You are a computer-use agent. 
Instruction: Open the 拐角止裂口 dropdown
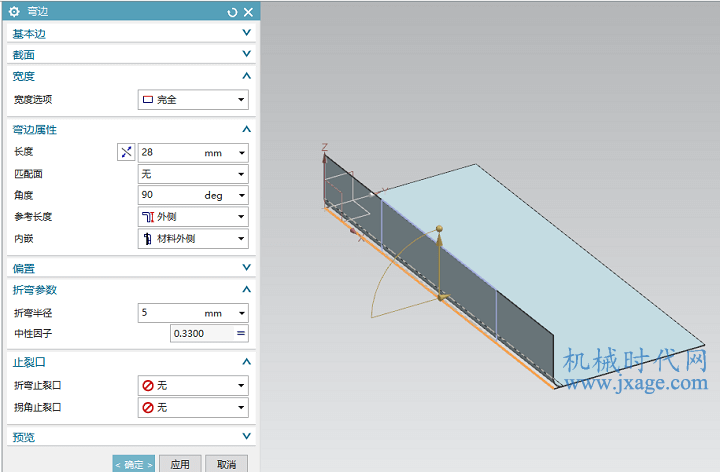pyautogui.click(x=193, y=408)
